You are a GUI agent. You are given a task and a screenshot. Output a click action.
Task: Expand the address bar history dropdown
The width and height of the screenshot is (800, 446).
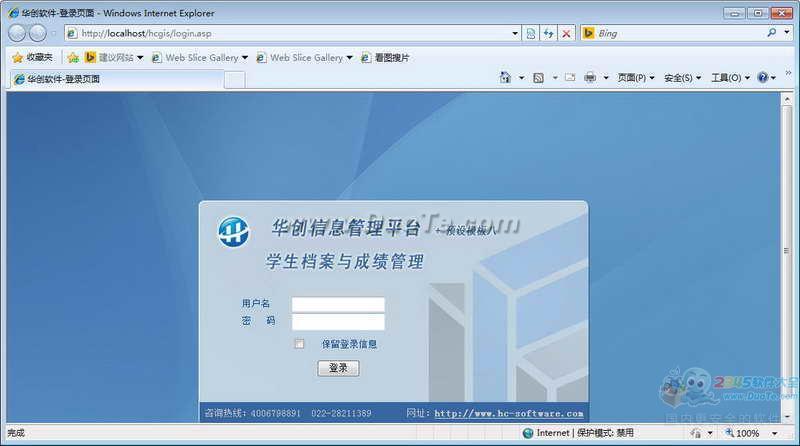[515, 34]
